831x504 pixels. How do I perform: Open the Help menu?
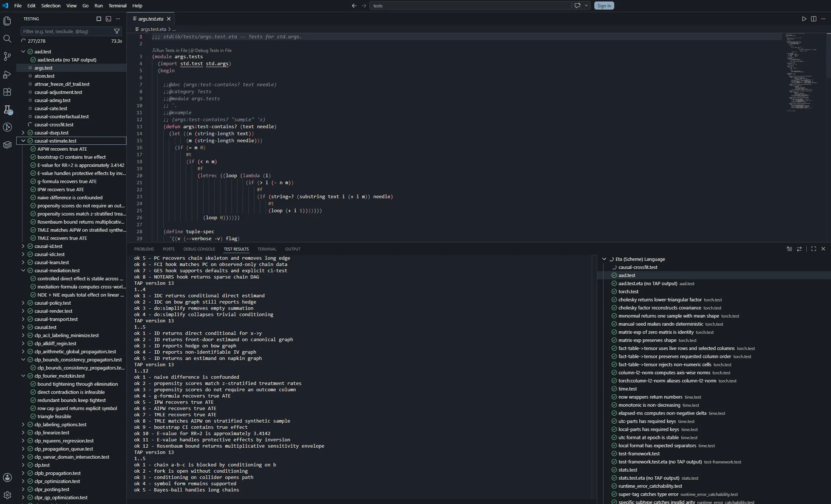click(137, 6)
